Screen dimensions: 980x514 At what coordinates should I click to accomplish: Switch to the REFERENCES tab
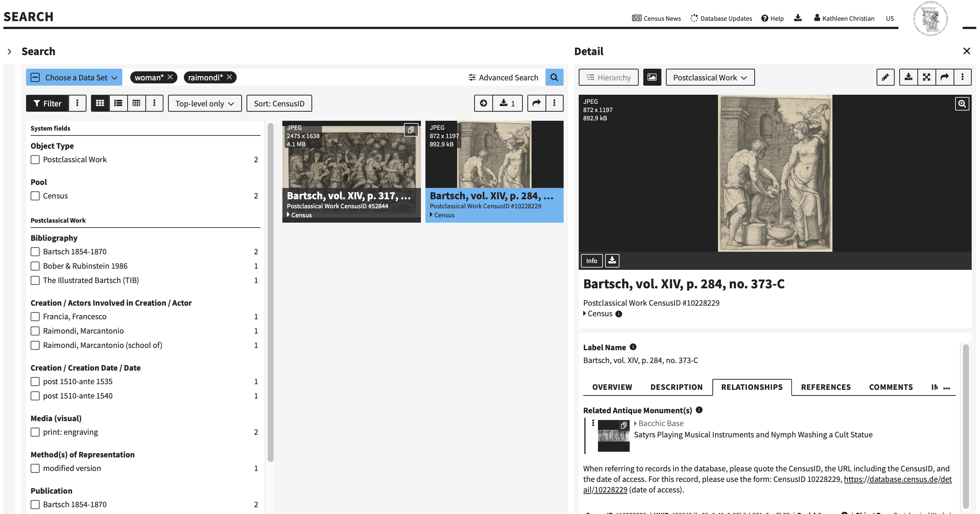[826, 387]
